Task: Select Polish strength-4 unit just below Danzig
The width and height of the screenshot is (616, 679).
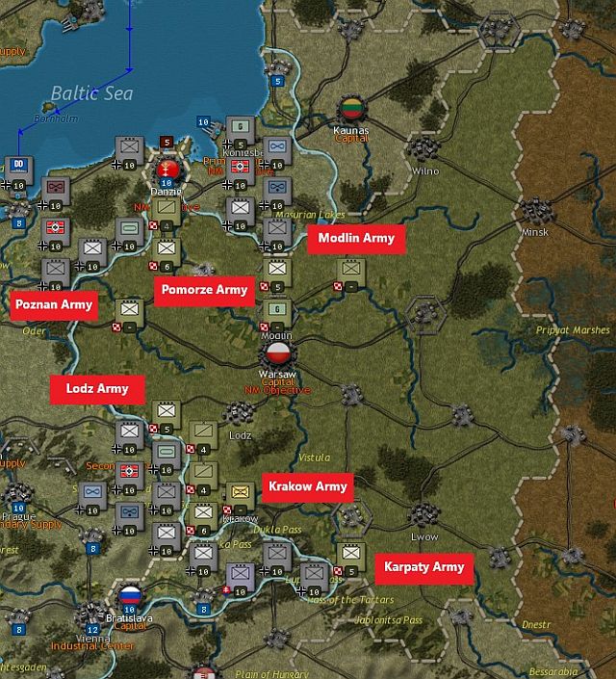Action: (167, 211)
